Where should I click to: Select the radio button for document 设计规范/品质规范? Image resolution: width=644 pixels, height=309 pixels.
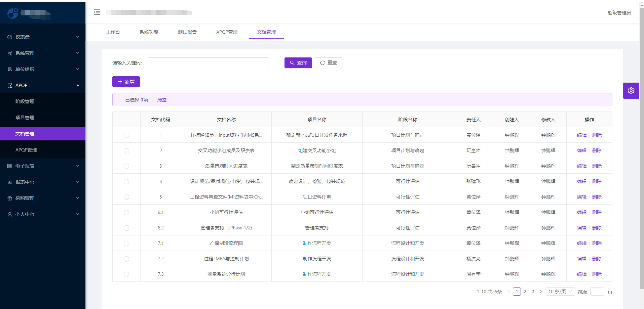click(126, 181)
